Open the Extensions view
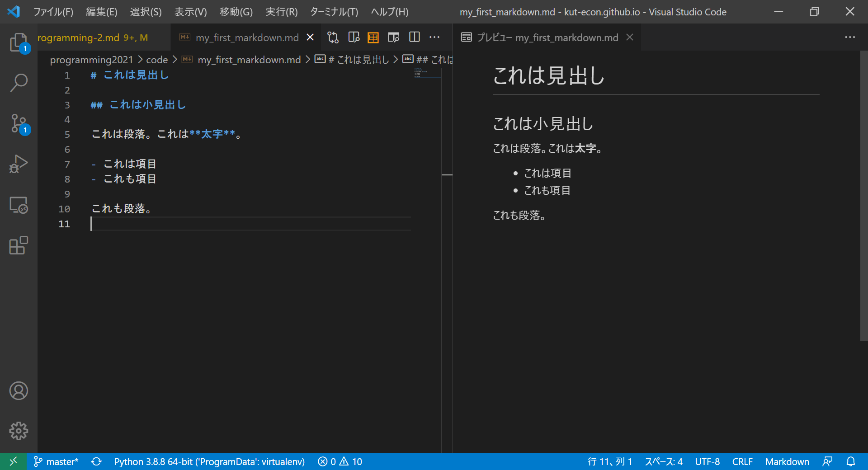This screenshot has width=868, height=470. pyautogui.click(x=19, y=245)
